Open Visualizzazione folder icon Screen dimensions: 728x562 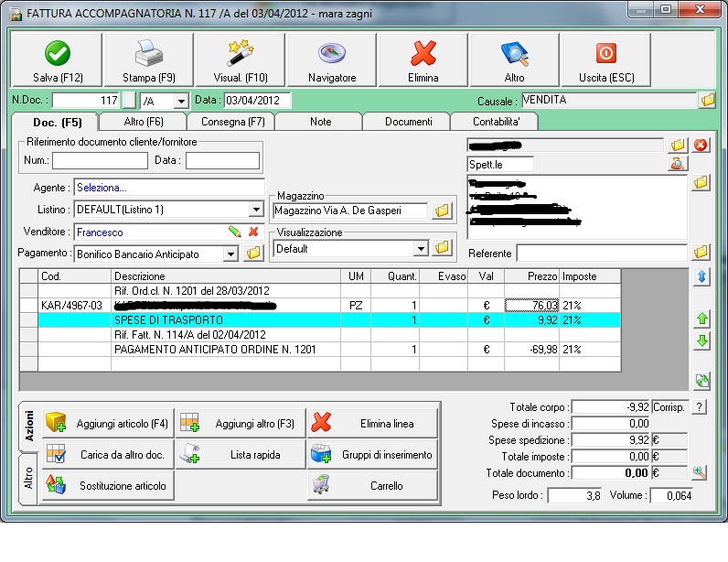pyautogui.click(x=442, y=248)
